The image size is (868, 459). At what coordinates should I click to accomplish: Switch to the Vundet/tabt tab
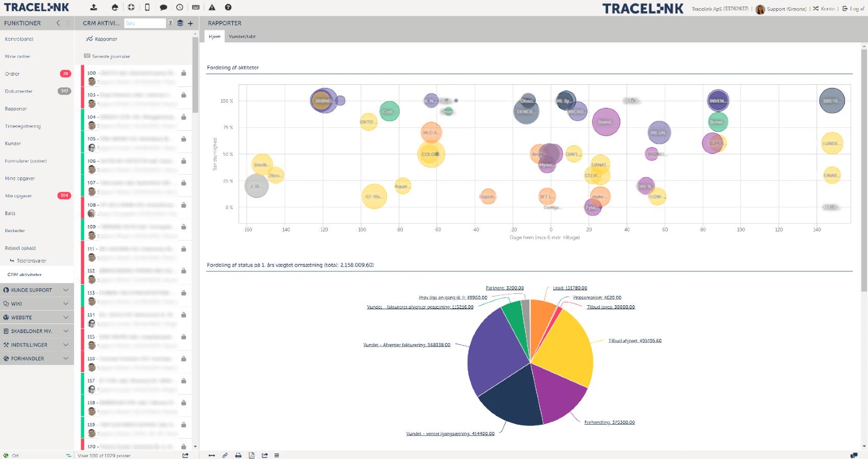coord(242,36)
